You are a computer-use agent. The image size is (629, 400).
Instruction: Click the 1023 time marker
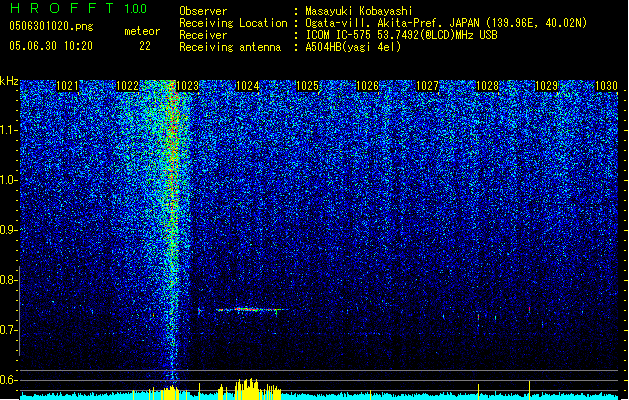point(187,86)
